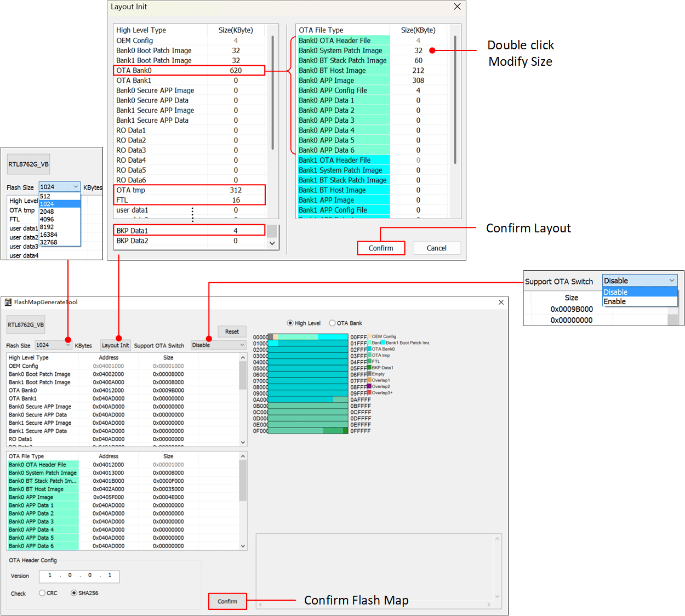Choose 512 in the Flash Size list
685x616 pixels.
60,196
